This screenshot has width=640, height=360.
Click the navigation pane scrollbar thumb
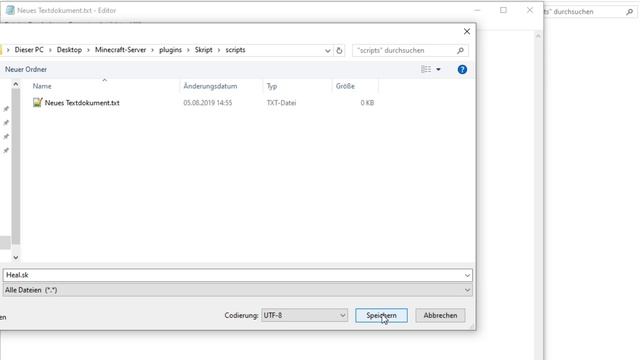pyautogui.click(x=16, y=167)
